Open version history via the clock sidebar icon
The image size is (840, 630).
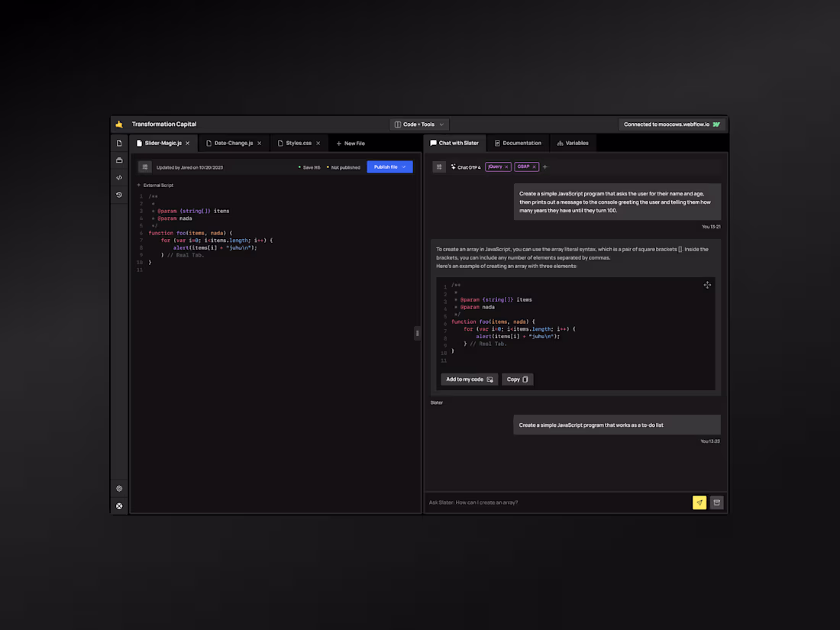119,195
